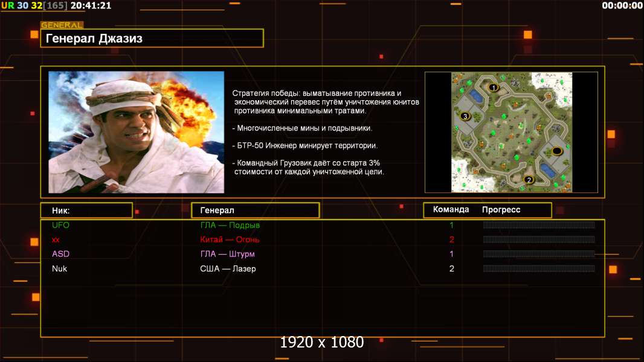
Task: Click the GENERAL label tag
Action: 62,25
